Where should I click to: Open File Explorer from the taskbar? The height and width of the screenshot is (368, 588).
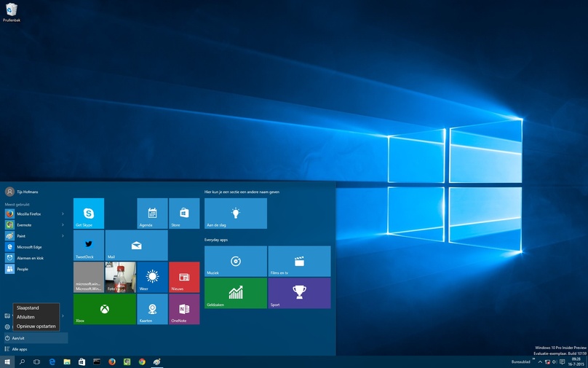pos(67,362)
